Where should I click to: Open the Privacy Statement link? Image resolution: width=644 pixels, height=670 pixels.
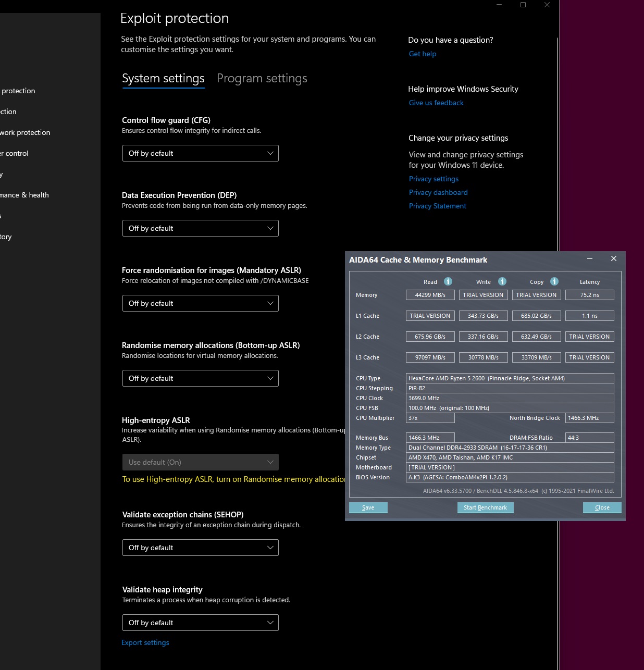438,206
